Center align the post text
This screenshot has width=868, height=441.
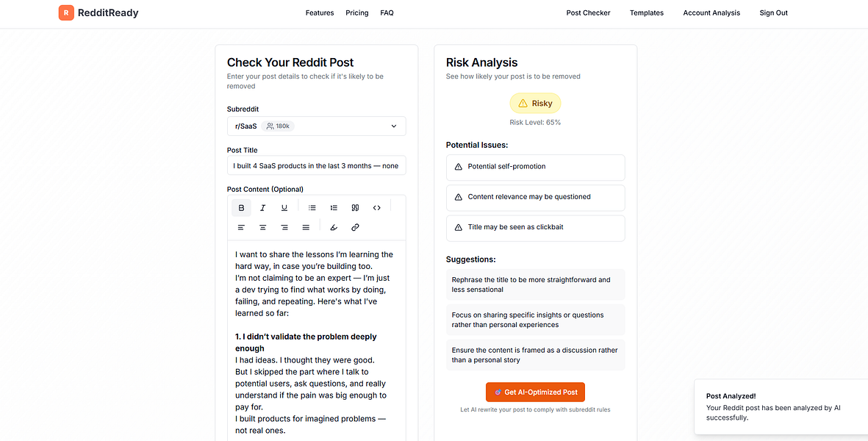point(263,228)
